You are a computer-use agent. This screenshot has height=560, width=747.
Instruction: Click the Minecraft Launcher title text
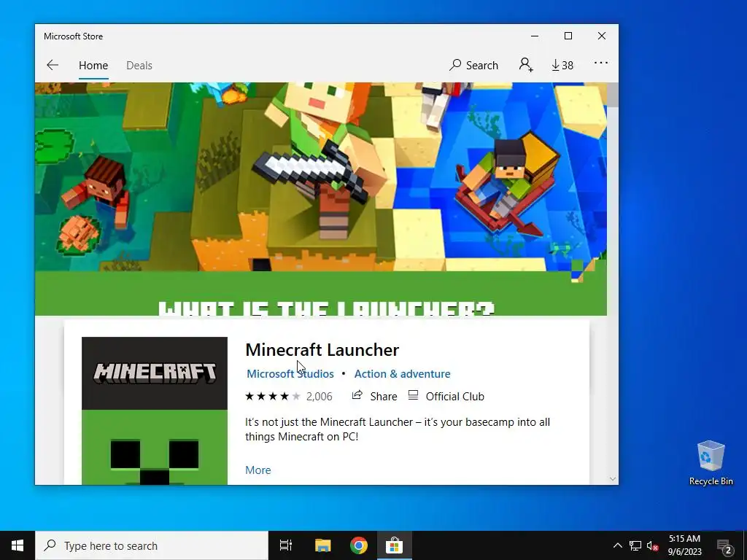[x=322, y=350]
